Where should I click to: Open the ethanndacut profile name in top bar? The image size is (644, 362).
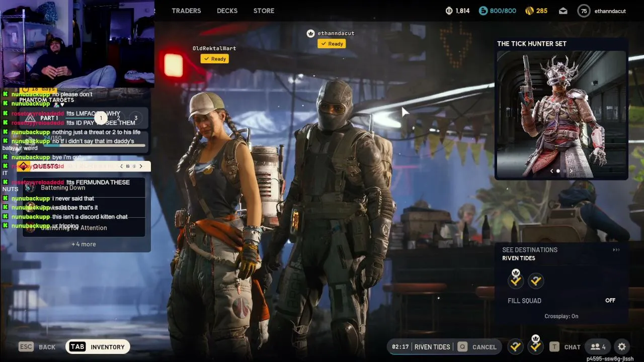[x=610, y=11]
